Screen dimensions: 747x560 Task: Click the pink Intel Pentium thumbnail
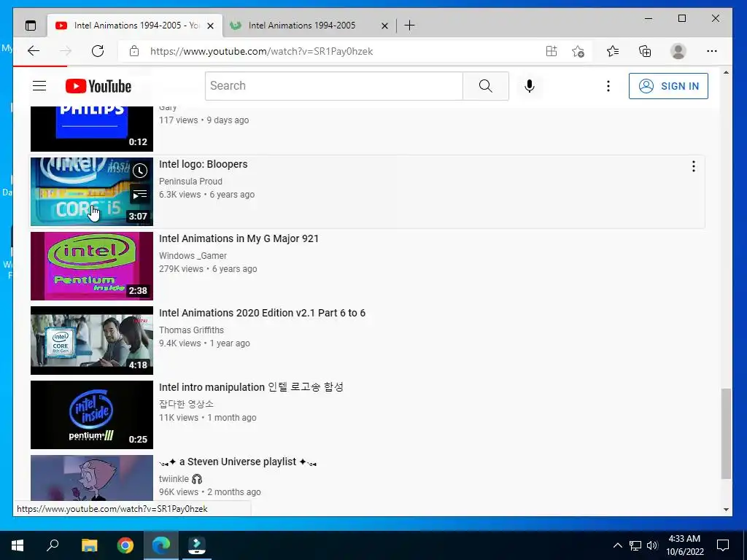click(92, 265)
